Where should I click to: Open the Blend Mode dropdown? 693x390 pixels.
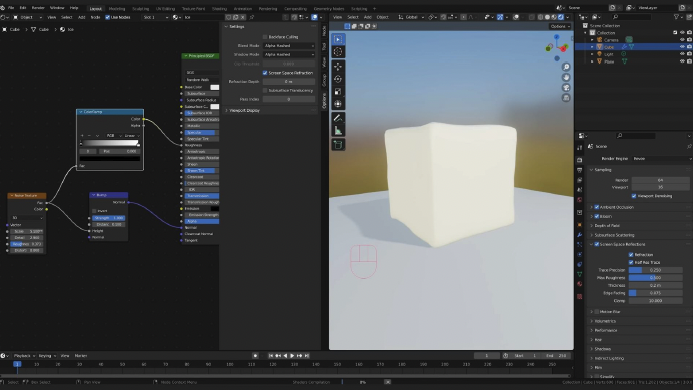[289, 46]
